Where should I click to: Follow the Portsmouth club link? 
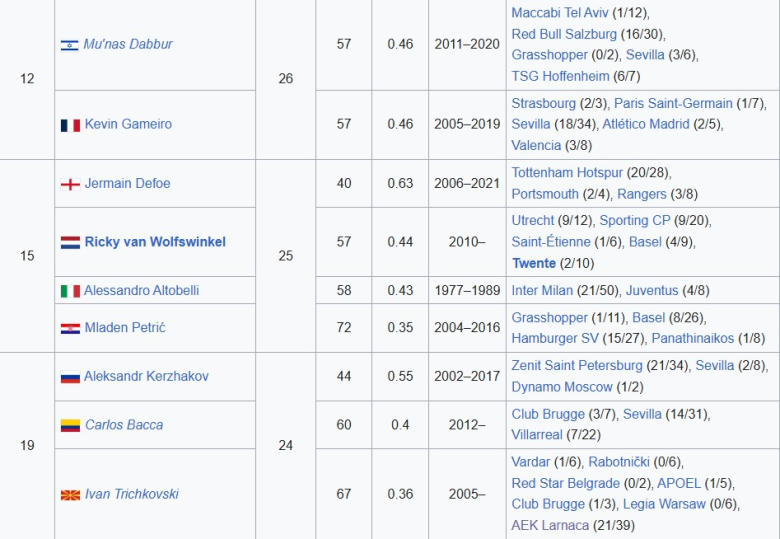point(545,194)
